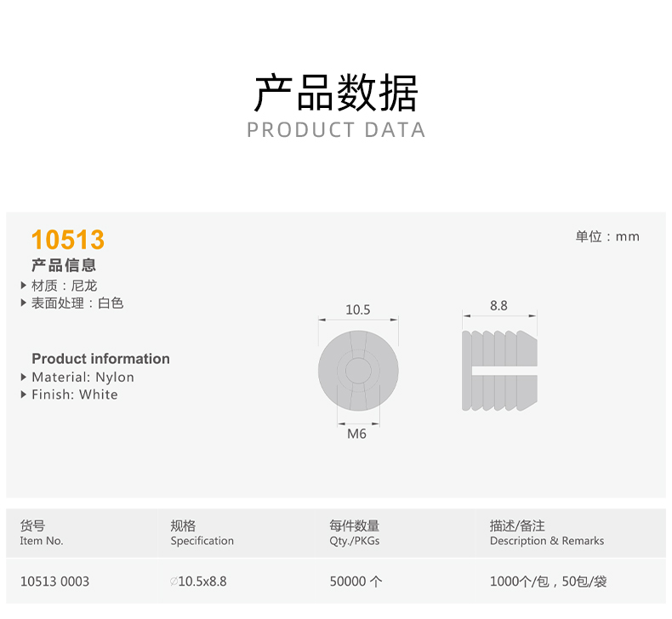Screen dimensions: 672x619
Task: Select the Specification column header
Action: [202, 541]
